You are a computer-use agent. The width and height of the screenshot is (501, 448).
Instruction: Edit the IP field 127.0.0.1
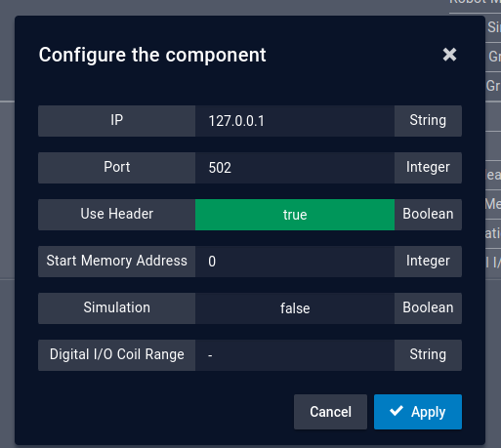point(295,121)
